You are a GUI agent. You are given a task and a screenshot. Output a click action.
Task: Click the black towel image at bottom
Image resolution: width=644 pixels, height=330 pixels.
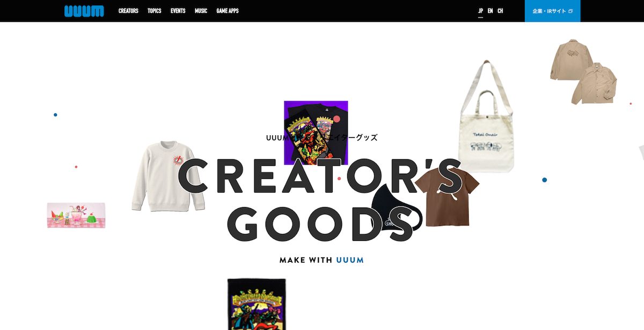(257, 304)
